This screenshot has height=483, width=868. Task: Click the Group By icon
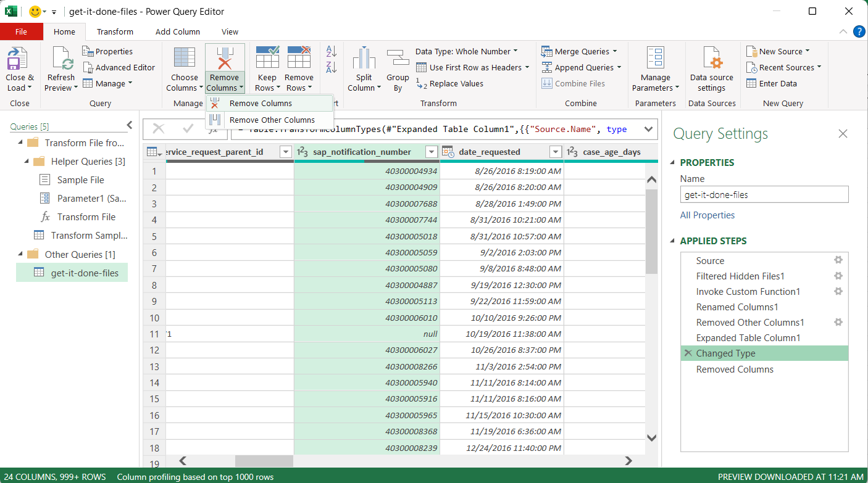[x=398, y=59]
